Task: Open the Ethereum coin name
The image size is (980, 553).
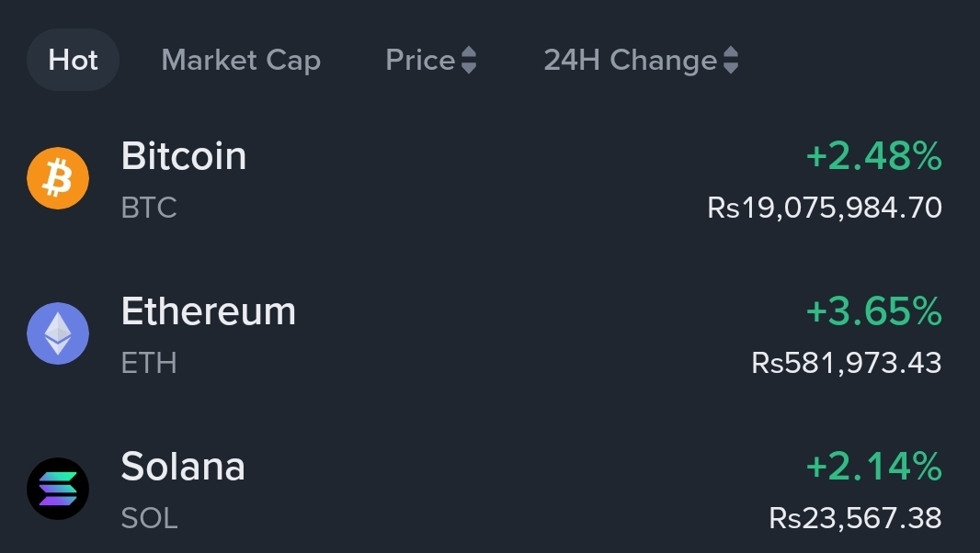Action: tap(209, 311)
